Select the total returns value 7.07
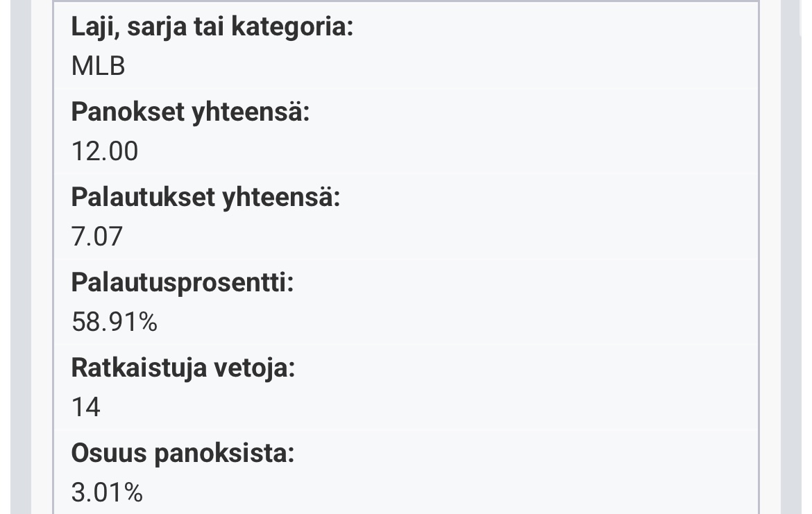The width and height of the screenshot is (812, 514). click(96, 237)
